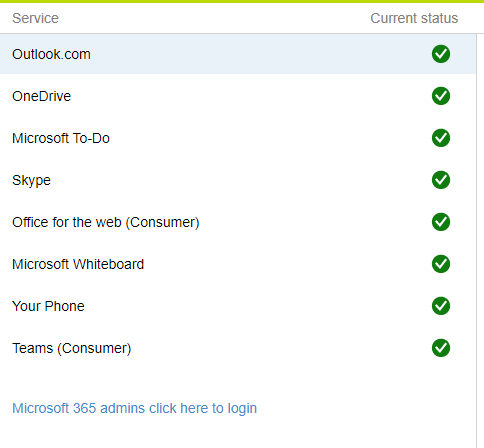Screen dimensions: 484x448
Task: Click the Your Phone status checkmark icon
Action: (x=441, y=306)
